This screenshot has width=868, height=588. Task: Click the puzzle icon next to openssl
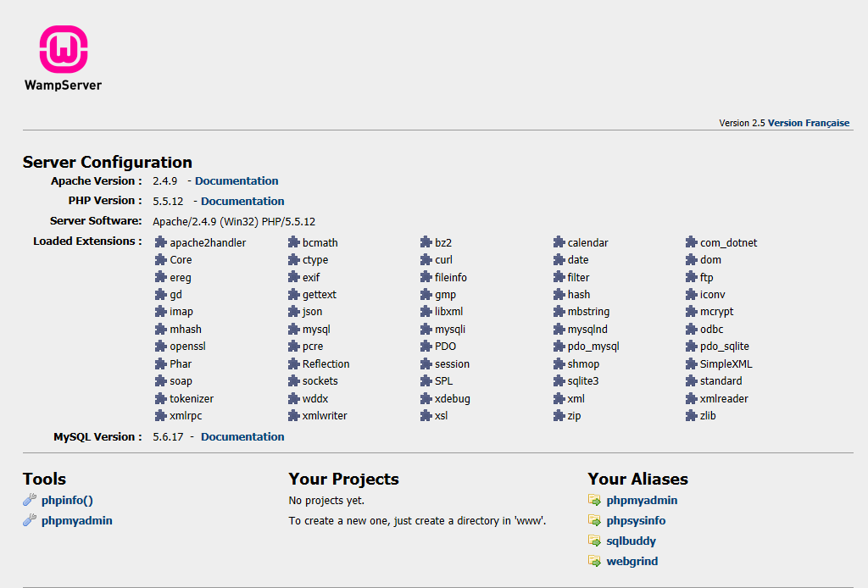(x=160, y=347)
